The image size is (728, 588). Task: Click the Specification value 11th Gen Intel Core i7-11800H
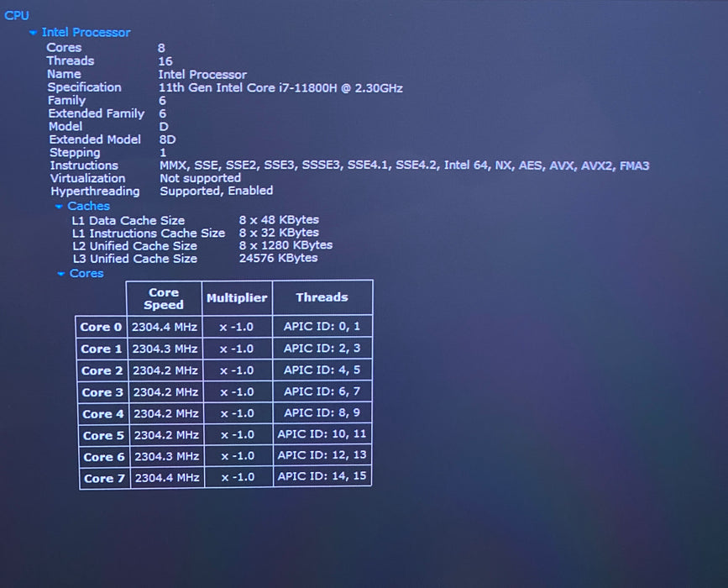[280, 88]
